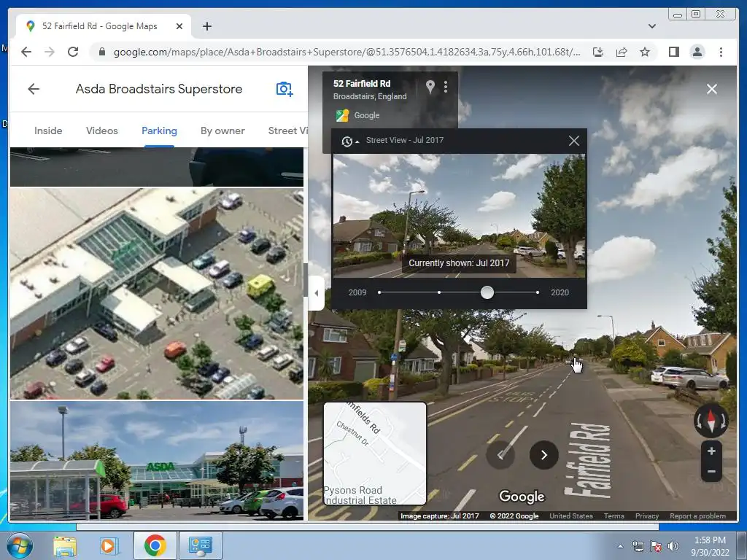The width and height of the screenshot is (747, 560).
Task: Open Chrome profile account button
Action: 697,52
